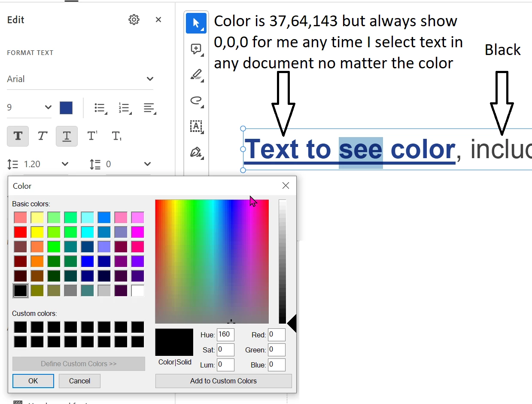Open the font size 9 dropdown
Viewport: 532px width, 404px height.
(x=29, y=107)
